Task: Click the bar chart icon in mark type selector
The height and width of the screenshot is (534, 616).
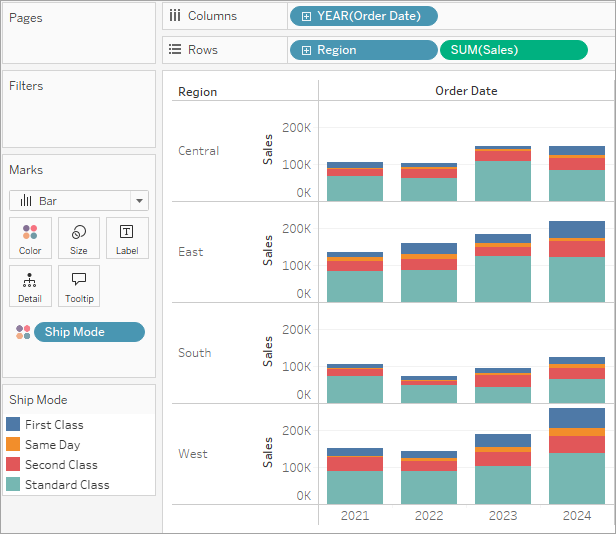Action: (26, 200)
